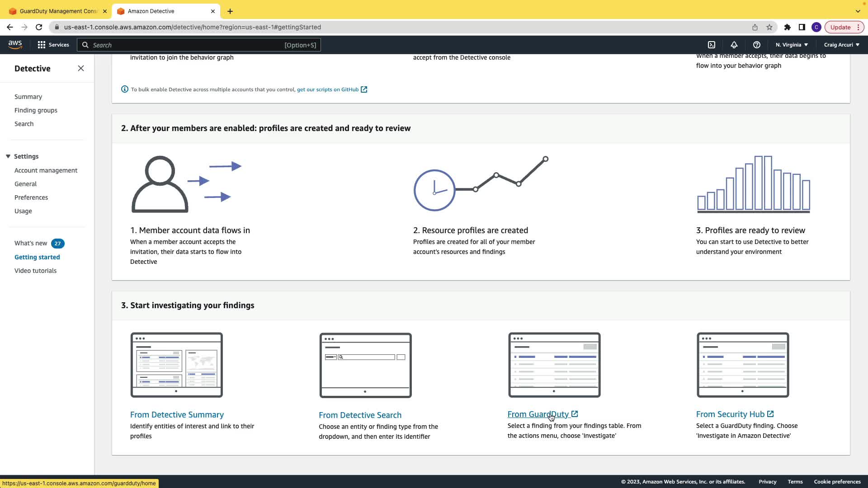Click the AWS logo home icon
Screen dimensions: 868x488
[x=15, y=44]
